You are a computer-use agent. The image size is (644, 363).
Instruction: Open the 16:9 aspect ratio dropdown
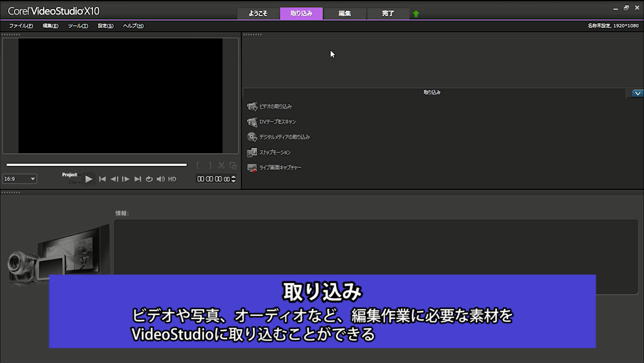click(19, 179)
